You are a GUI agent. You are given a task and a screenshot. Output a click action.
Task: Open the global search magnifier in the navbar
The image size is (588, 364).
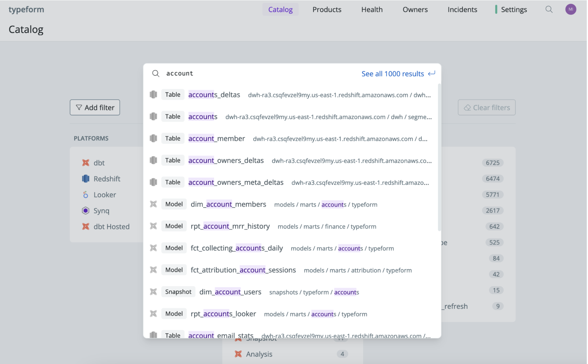click(549, 9)
